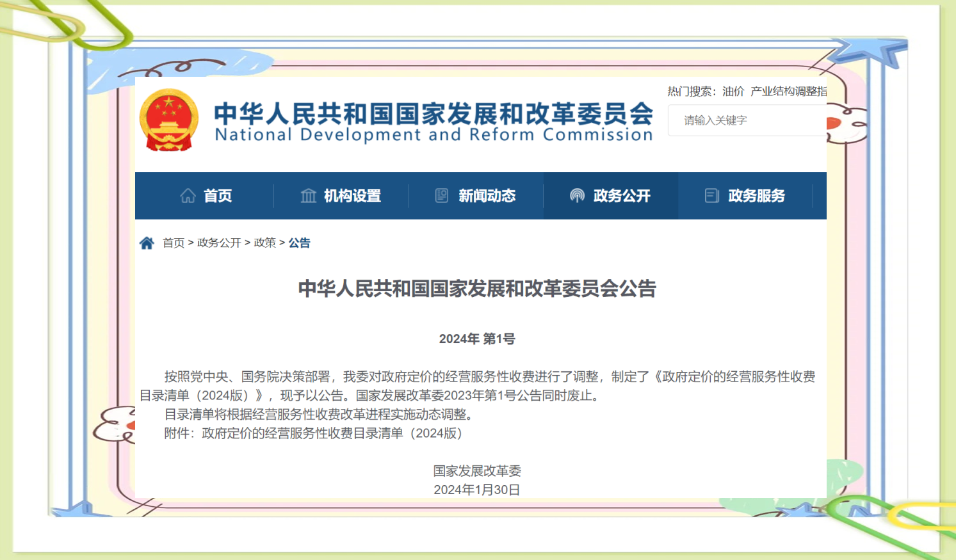
Task: Click the date 2024年1月30日
Action: pos(477,490)
